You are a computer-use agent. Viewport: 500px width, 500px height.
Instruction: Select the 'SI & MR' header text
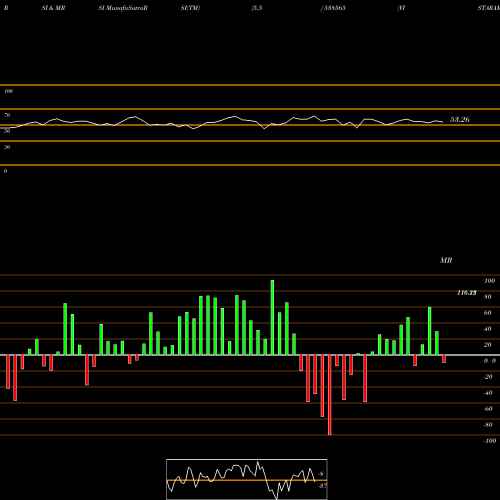click(53, 8)
